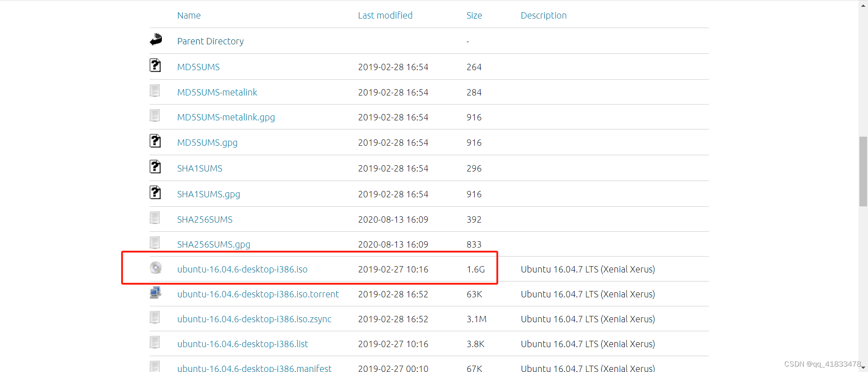Screen dimensions: 868x372
Task: Open the ubuntu-16.04.6-desktop-i386.list link
Action: [x=243, y=344]
